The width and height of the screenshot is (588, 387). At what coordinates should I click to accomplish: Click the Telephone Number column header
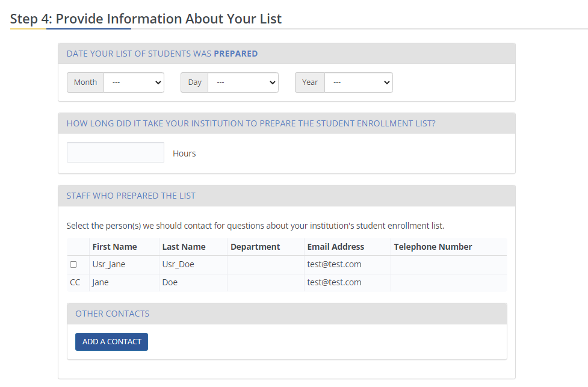tap(432, 247)
